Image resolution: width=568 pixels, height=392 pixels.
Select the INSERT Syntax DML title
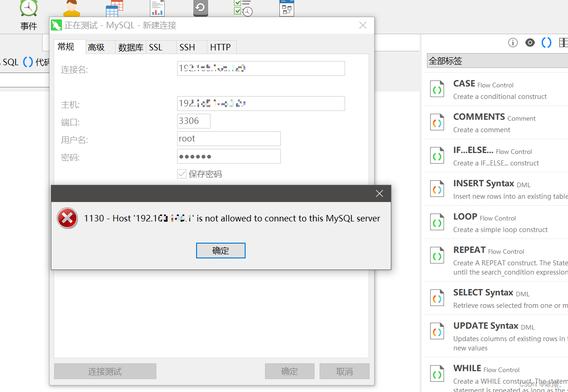(492, 184)
